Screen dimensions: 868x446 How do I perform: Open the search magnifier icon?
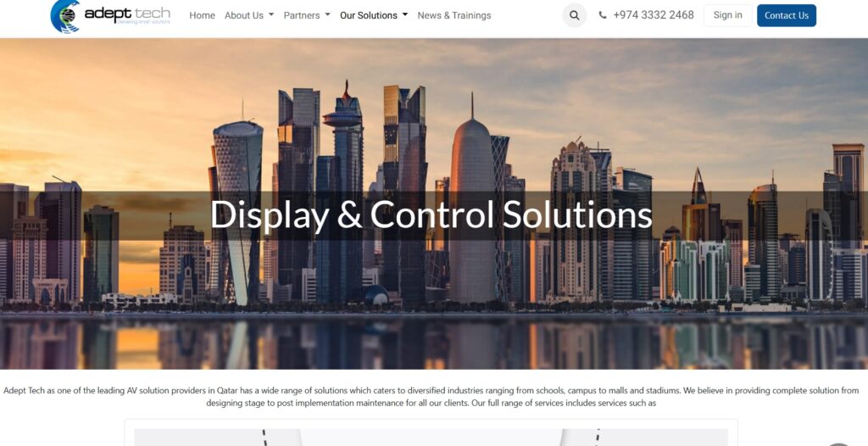(575, 15)
